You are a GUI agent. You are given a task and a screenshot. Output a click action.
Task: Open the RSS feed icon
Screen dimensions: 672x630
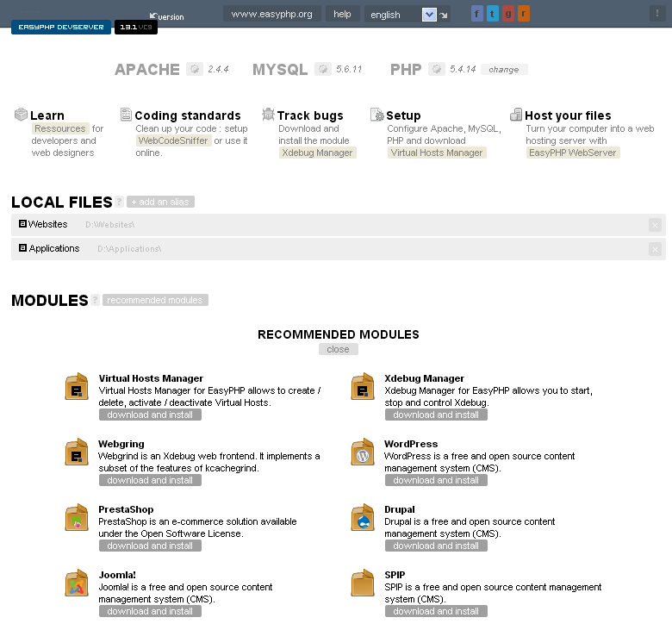[x=524, y=14]
